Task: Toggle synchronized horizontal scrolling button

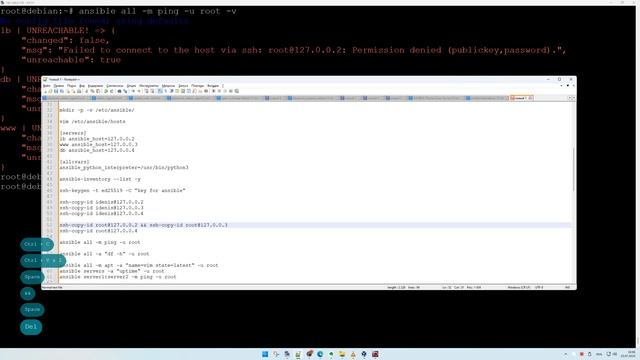Action: pyautogui.click(x=151, y=91)
